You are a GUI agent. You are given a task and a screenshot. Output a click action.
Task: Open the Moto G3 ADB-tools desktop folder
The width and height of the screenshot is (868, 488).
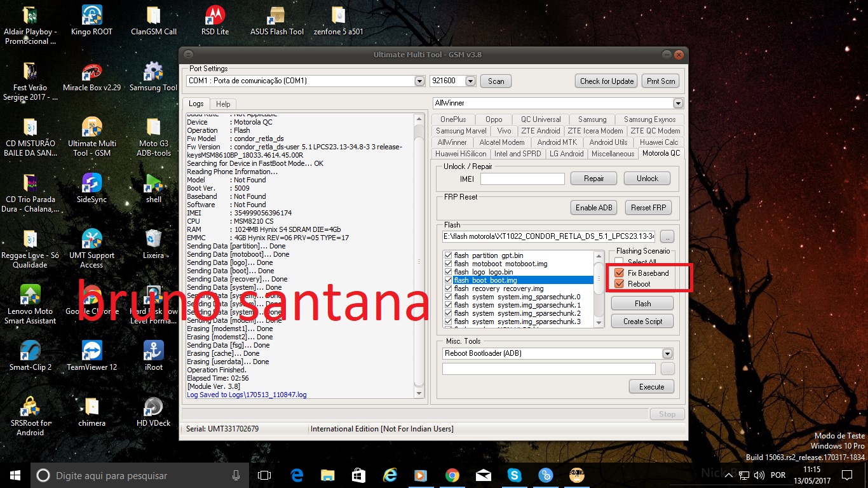153,137
